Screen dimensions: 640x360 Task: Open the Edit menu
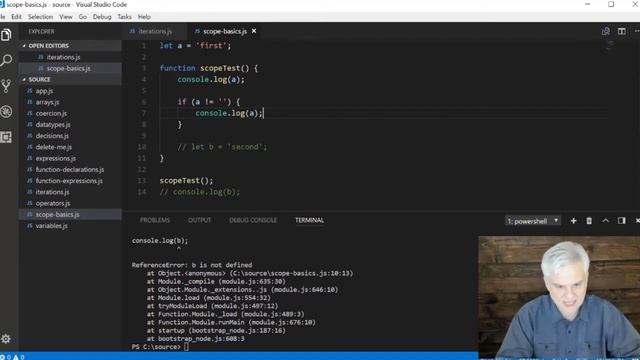click(16, 17)
